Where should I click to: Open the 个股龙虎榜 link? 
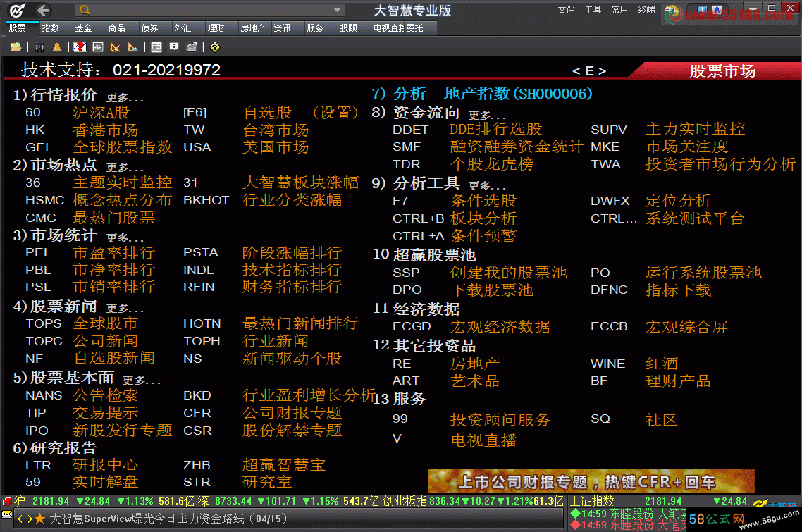[x=491, y=164]
